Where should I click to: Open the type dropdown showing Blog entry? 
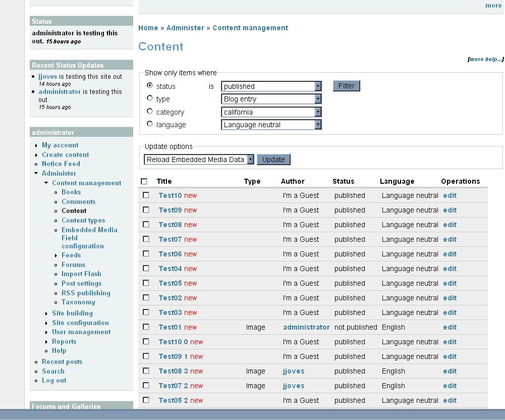pyautogui.click(x=271, y=99)
